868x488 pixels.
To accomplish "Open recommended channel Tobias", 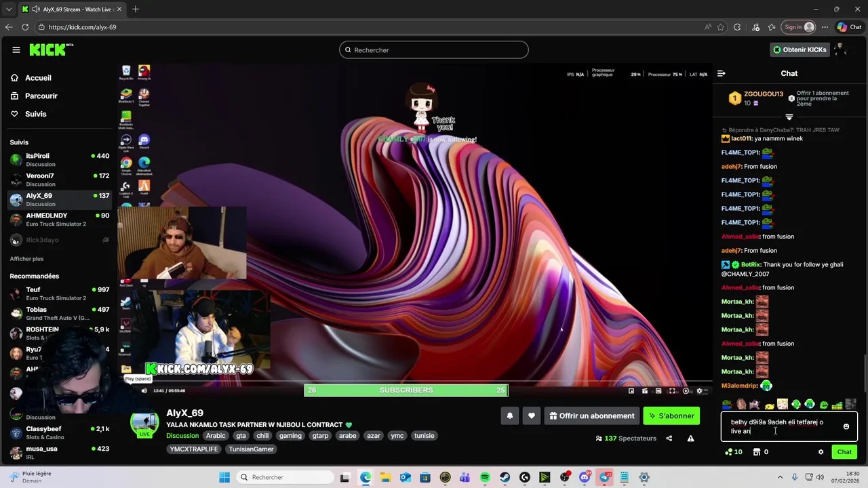I will point(60,313).
